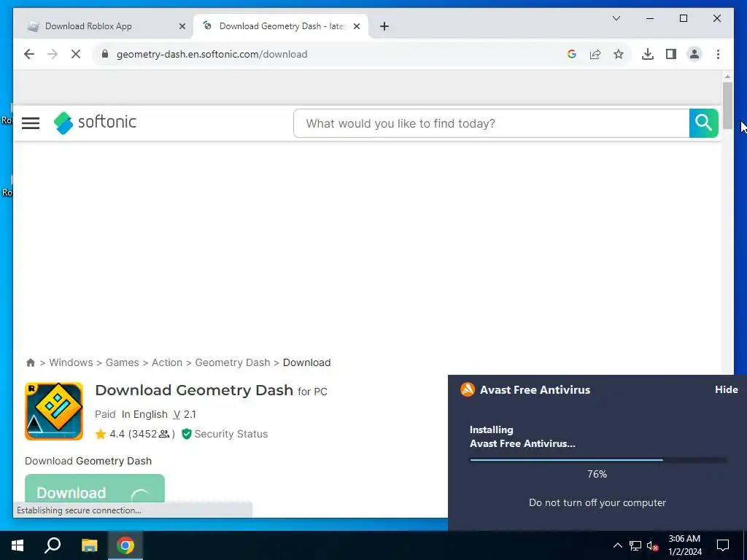The height and width of the screenshot is (560, 747).
Task: Open the Windows breadcrumb link
Action: tap(71, 363)
